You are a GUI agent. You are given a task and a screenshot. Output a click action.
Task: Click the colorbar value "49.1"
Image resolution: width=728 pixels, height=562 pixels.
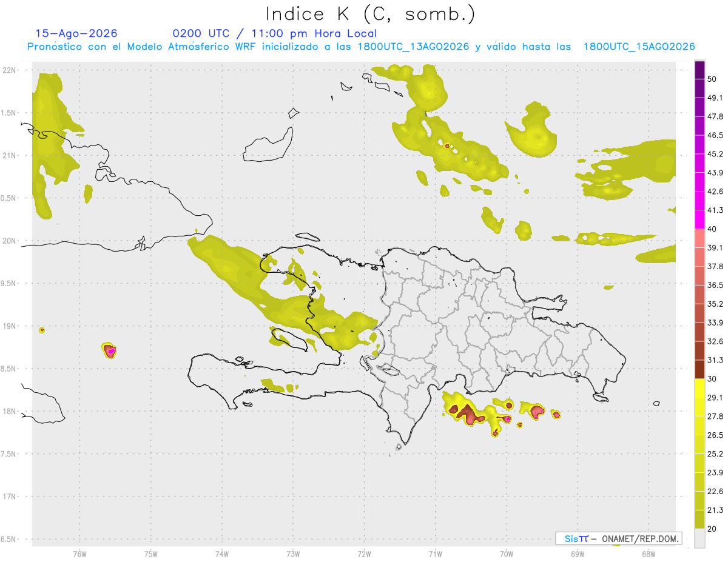(715, 98)
